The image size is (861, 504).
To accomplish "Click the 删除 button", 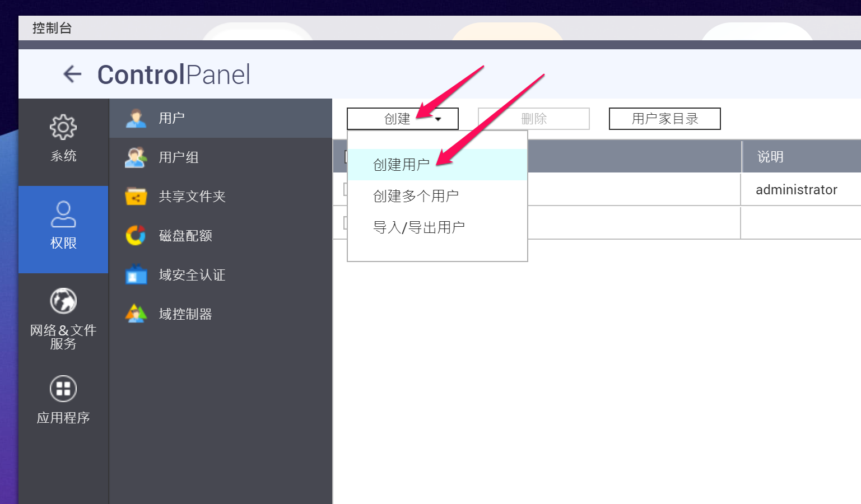I will (534, 119).
